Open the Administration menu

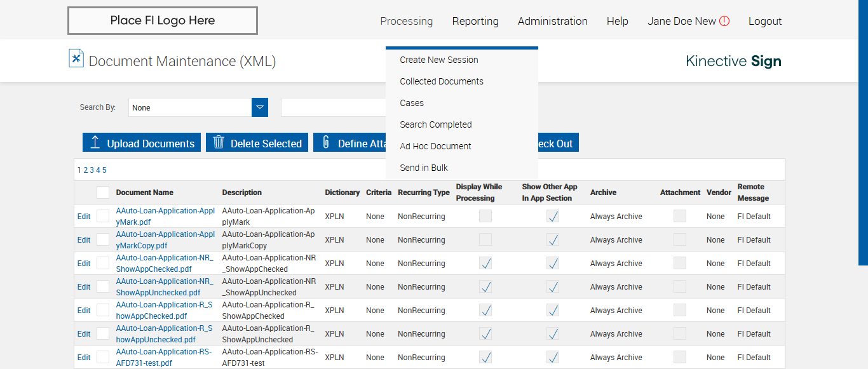[552, 21]
